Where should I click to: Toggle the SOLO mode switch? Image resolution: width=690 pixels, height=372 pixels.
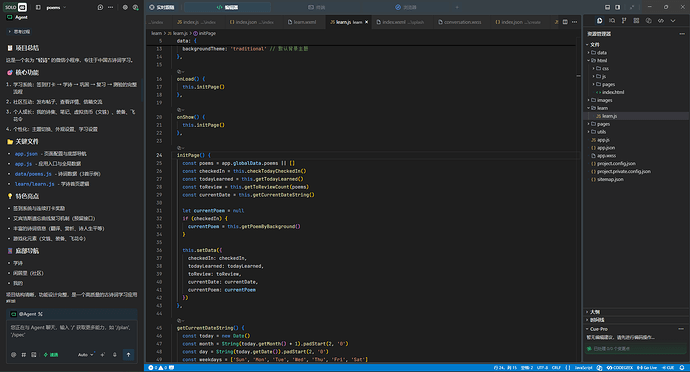point(16,7)
